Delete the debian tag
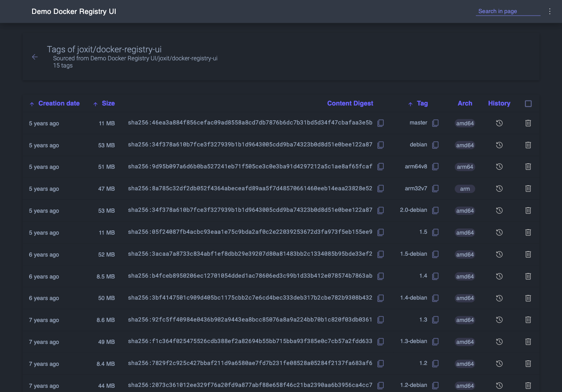Screen dimensions: 562x392 tap(528, 145)
